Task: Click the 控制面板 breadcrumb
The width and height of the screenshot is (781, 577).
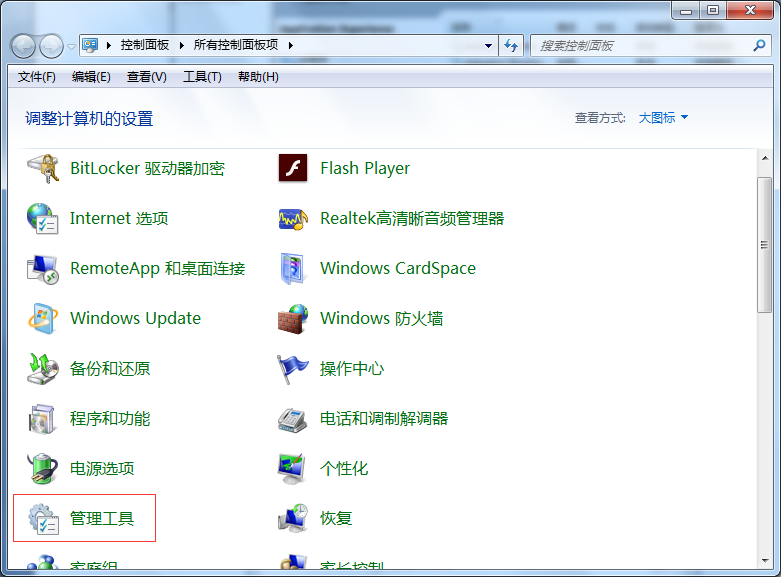Action: [x=145, y=45]
